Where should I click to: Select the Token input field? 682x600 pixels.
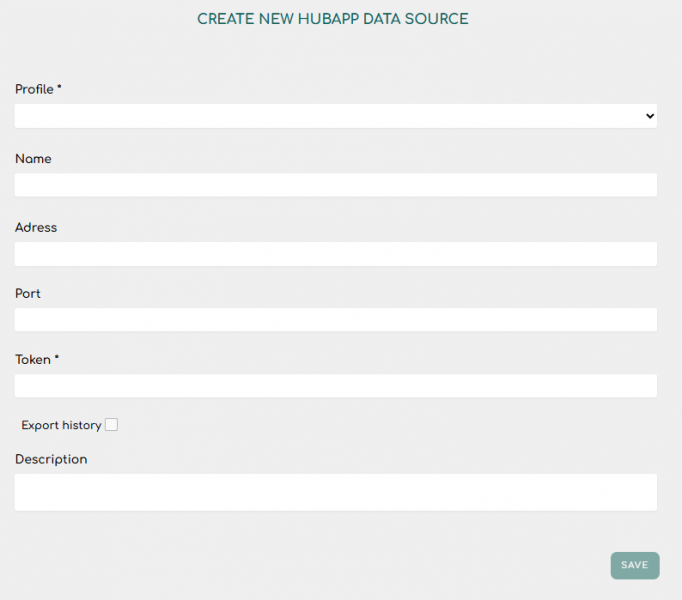335,385
